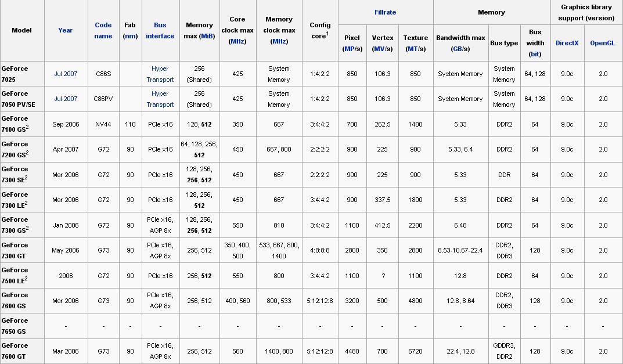Click the 22.4, 12.8 bandwidth cell
The height and width of the screenshot is (364, 623).
coord(460,351)
